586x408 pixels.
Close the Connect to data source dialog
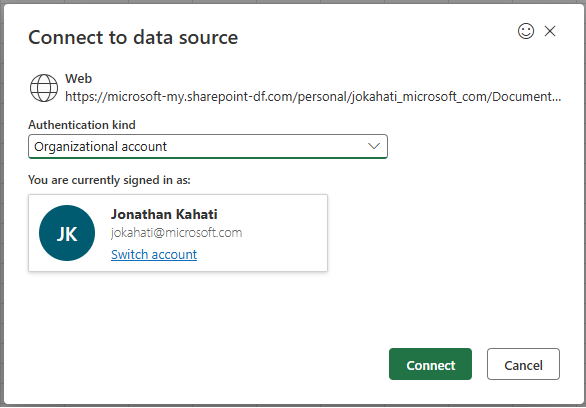(550, 31)
